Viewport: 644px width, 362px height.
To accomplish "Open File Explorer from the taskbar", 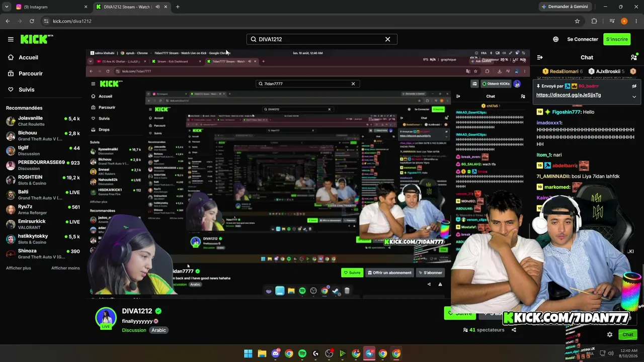I will tap(262, 353).
